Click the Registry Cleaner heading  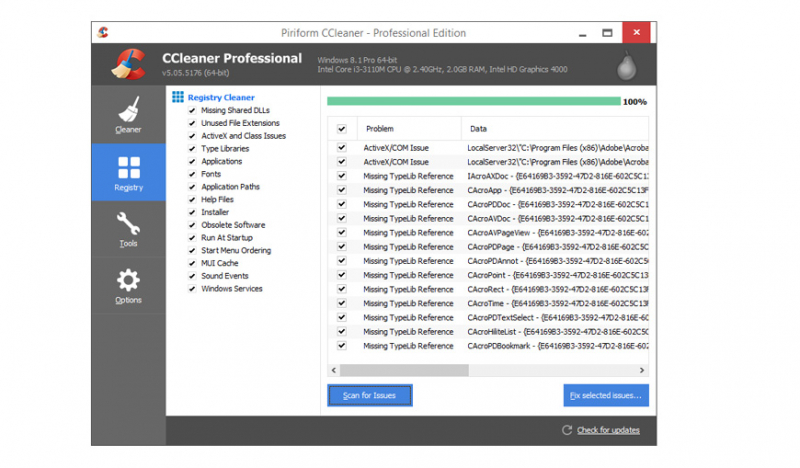point(221,97)
